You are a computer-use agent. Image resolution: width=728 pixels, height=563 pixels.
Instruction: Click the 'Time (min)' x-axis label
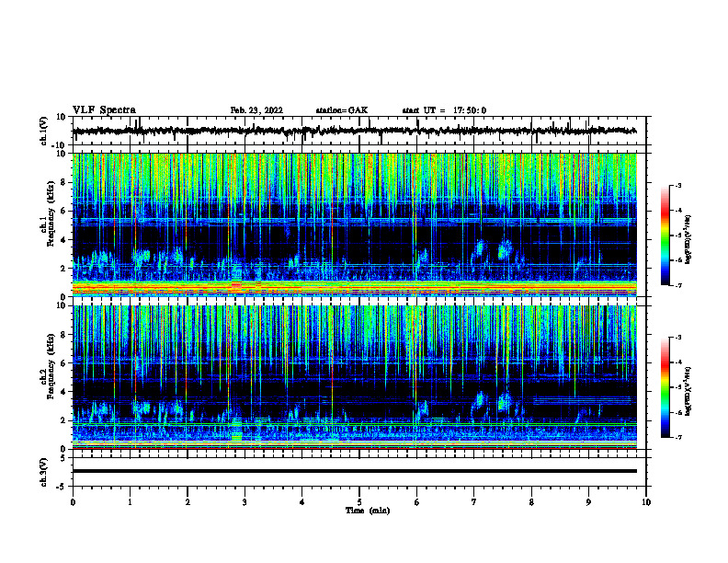pyautogui.click(x=368, y=511)
